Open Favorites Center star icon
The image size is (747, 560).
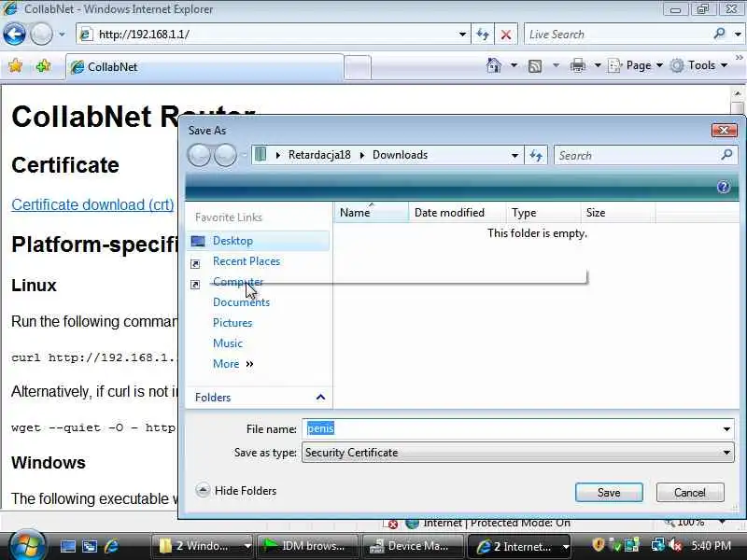coord(15,65)
